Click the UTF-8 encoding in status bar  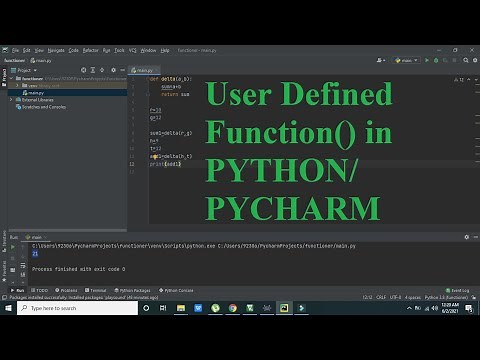point(396,297)
